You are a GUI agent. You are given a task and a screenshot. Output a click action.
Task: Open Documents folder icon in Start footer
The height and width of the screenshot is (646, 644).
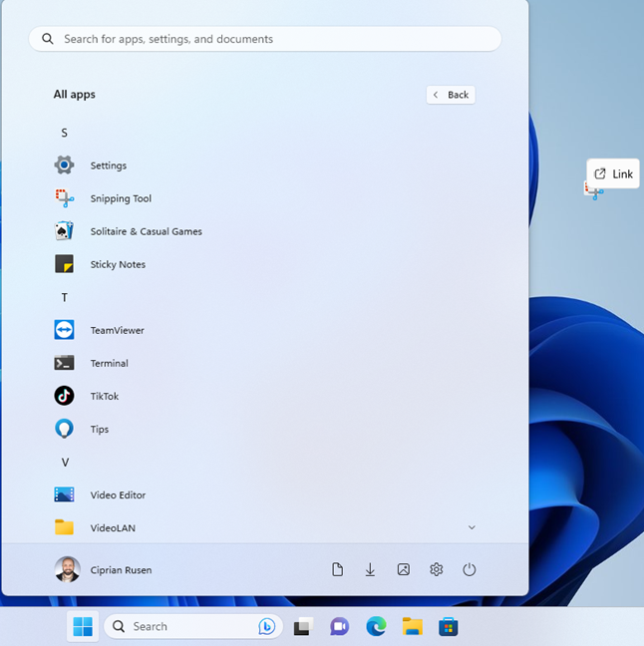click(x=337, y=570)
